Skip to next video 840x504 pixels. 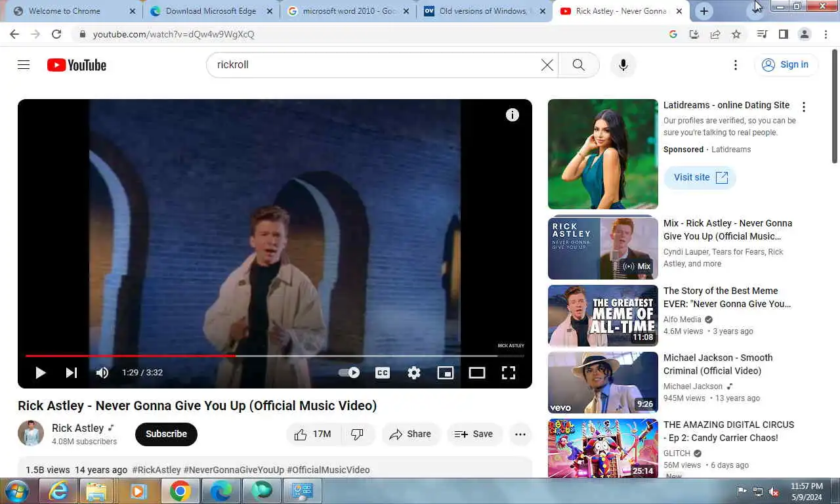click(72, 373)
